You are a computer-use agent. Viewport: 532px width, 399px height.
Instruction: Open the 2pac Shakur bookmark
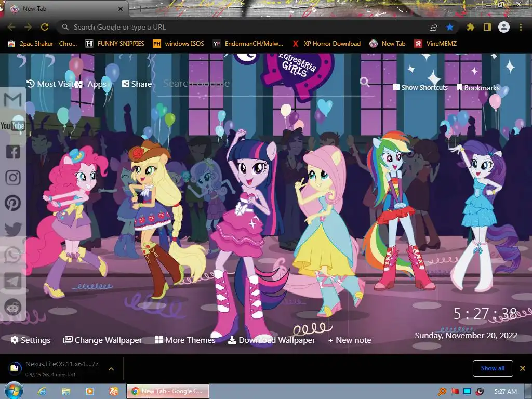click(x=43, y=44)
